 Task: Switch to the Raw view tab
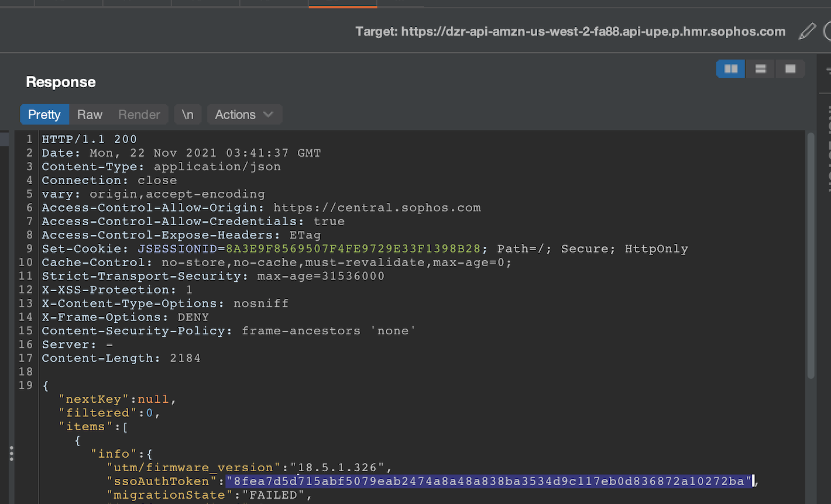[90, 115]
